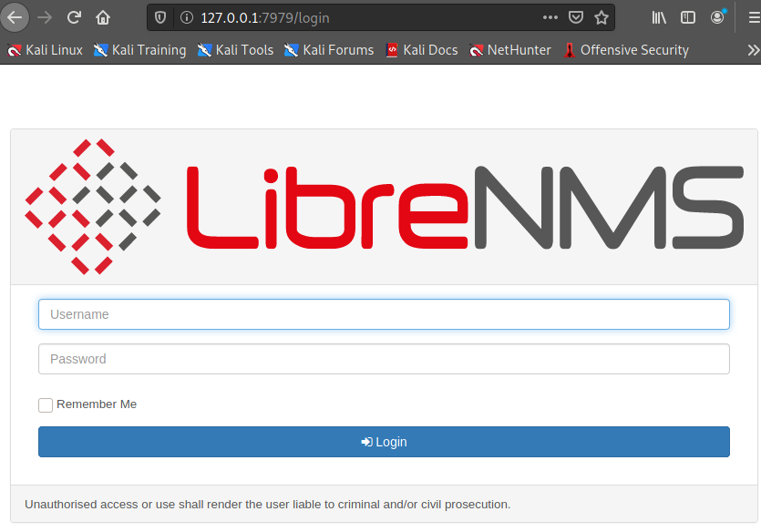Reload the current page
The width and height of the screenshot is (761, 532).
(74, 17)
